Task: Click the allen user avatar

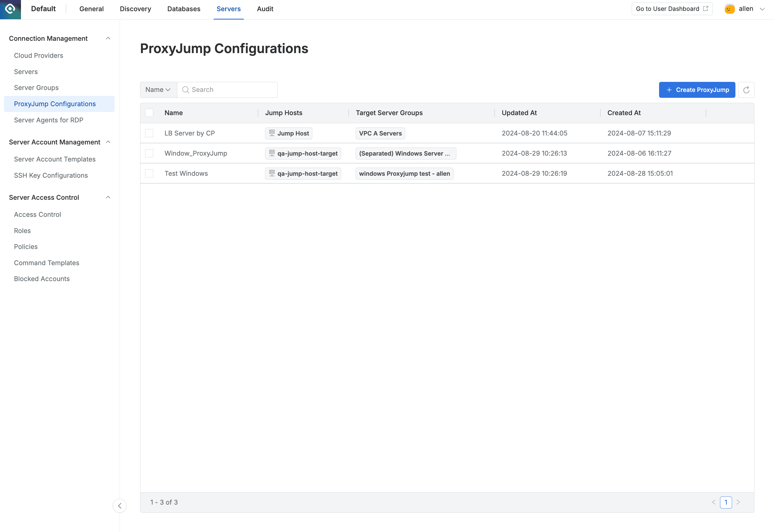Action: pos(729,9)
